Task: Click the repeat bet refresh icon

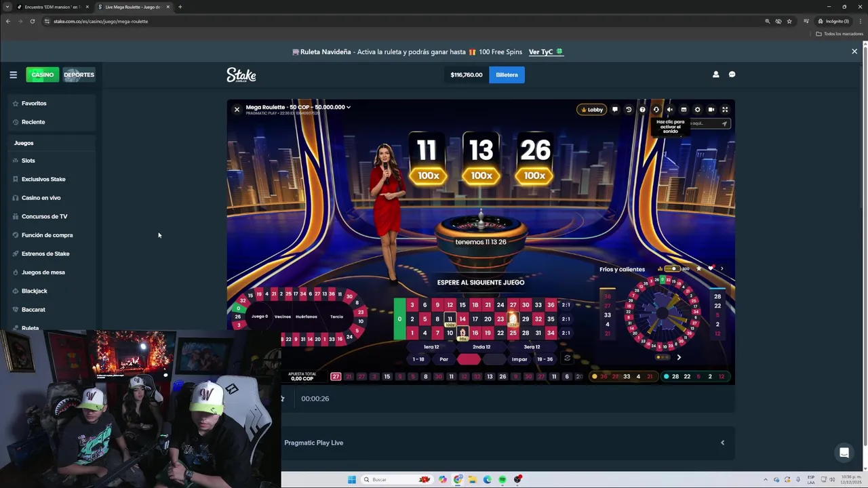Action: (567, 359)
